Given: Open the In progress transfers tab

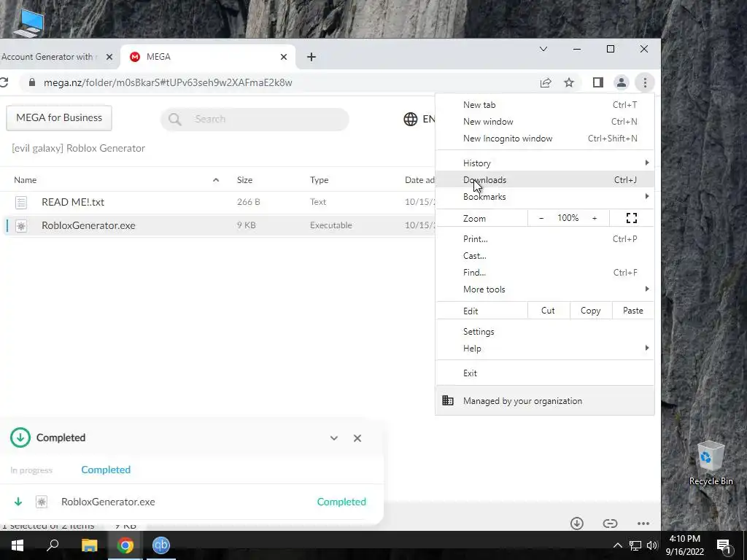Looking at the screenshot, I should tap(31, 470).
